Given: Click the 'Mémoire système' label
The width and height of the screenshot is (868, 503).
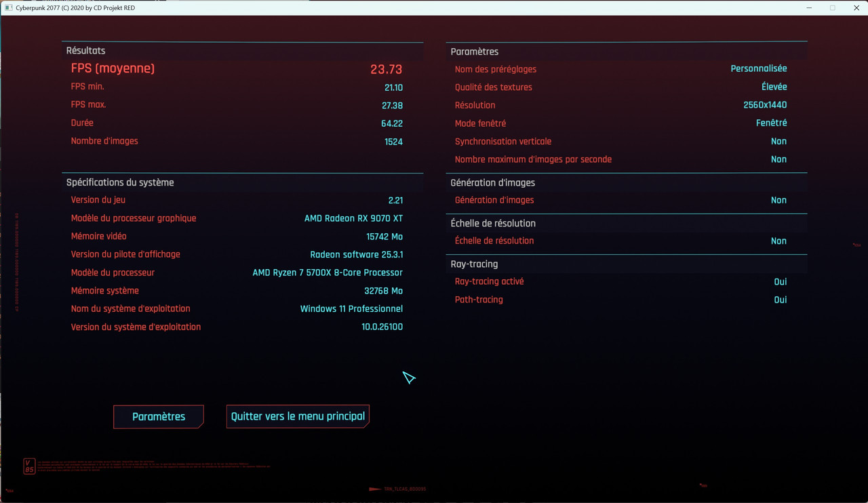Looking at the screenshot, I should click(104, 291).
